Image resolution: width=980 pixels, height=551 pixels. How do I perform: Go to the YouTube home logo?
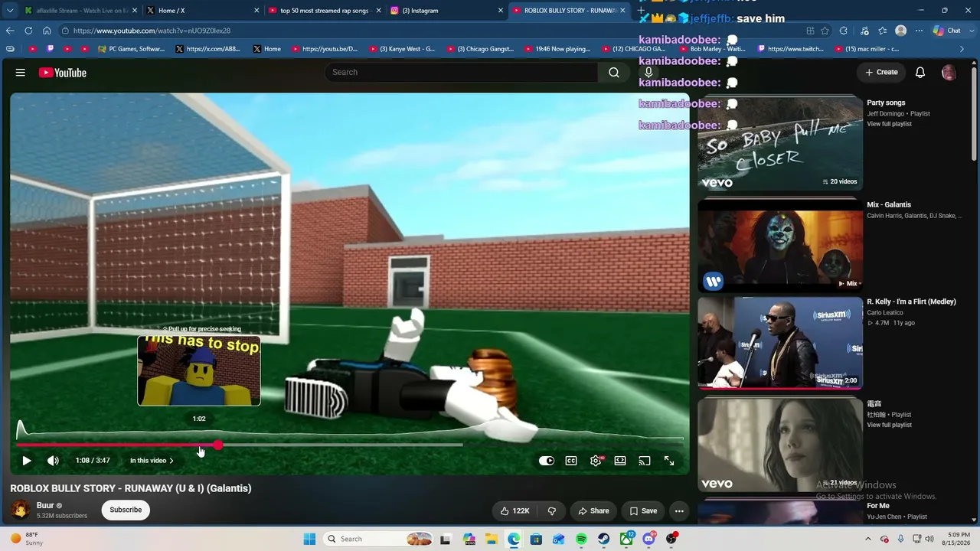63,73
